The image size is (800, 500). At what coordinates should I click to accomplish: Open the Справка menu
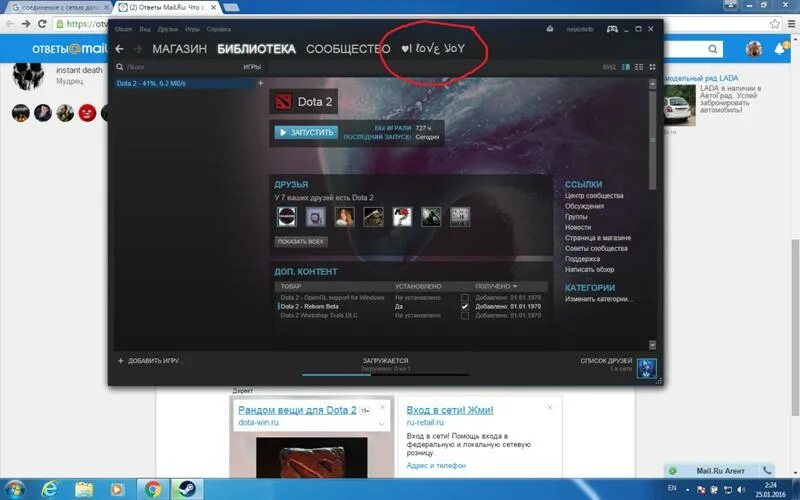(x=218, y=29)
